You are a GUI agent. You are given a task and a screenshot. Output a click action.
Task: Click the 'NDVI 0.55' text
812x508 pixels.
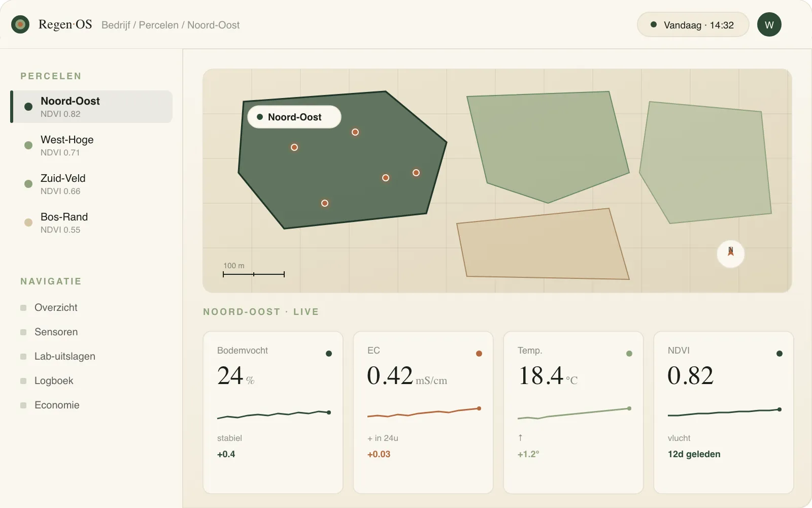[x=60, y=230]
